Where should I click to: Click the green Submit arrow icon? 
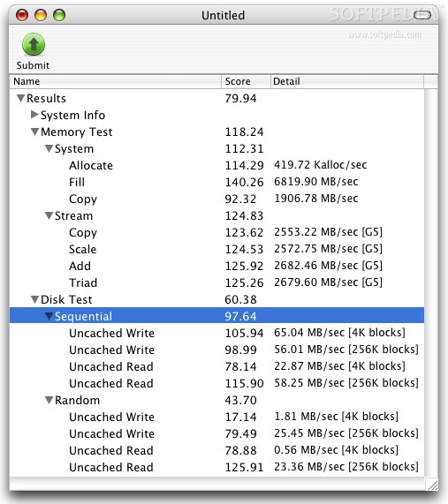(x=34, y=44)
